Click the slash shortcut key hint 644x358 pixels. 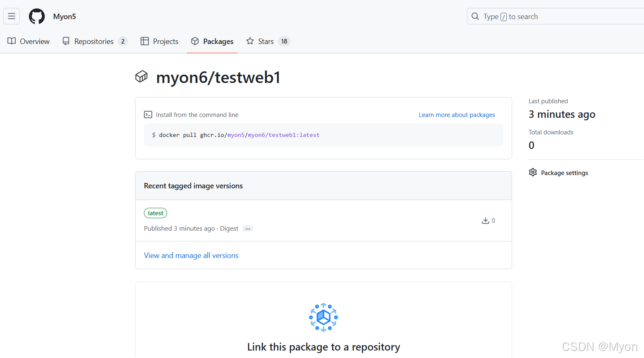pyautogui.click(x=503, y=17)
